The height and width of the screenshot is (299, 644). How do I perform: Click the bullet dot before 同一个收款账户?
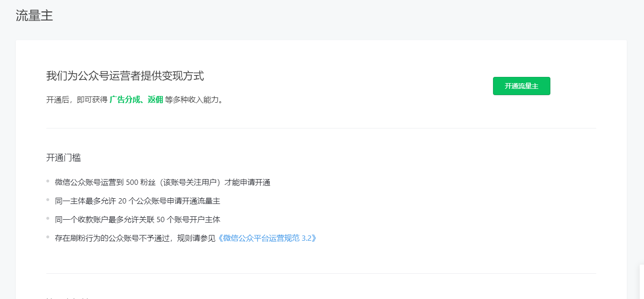(48, 218)
